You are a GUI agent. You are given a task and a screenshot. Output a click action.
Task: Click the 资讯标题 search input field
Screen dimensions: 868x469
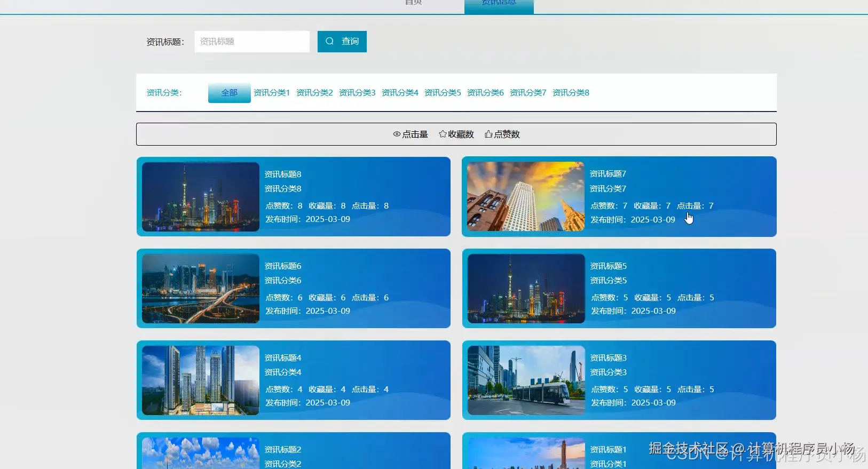(252, 42)
